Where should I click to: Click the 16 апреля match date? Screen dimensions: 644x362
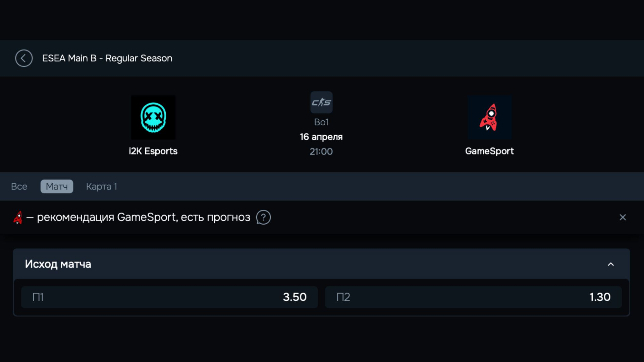pos(321,137)
